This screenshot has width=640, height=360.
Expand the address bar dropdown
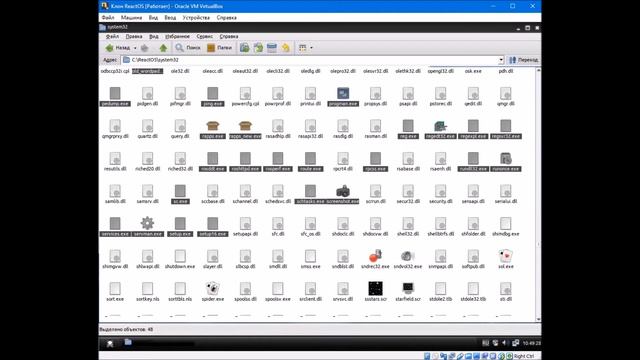[x=501, y=60]
